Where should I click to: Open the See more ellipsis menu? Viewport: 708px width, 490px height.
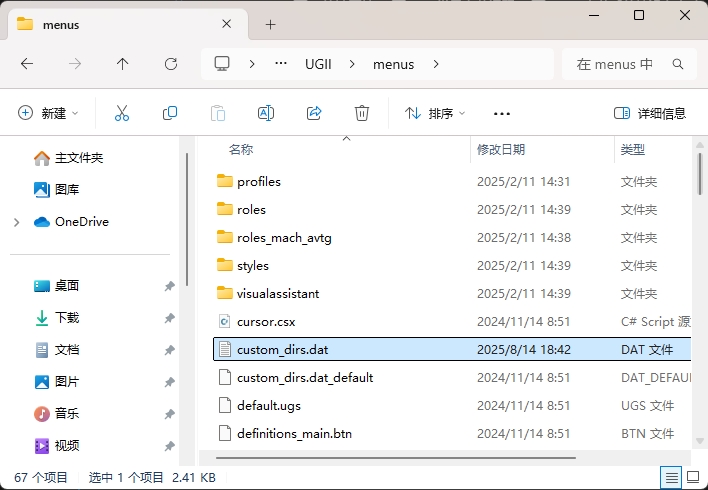(502, 113)
